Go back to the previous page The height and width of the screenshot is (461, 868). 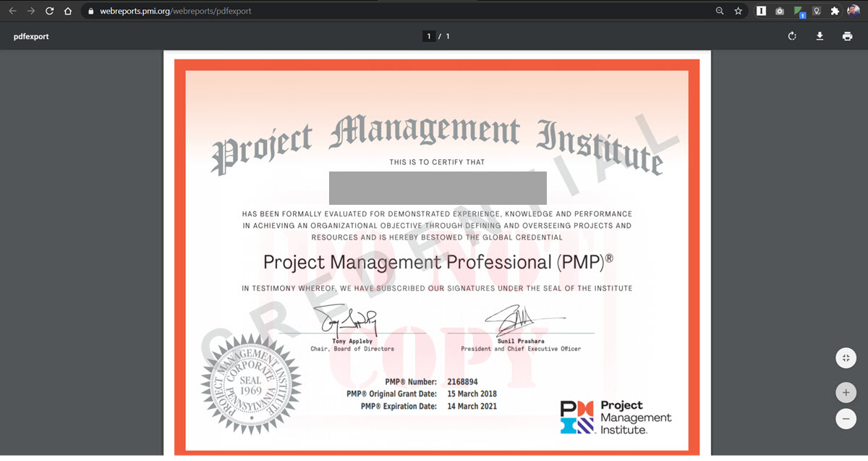click(12, 11)
